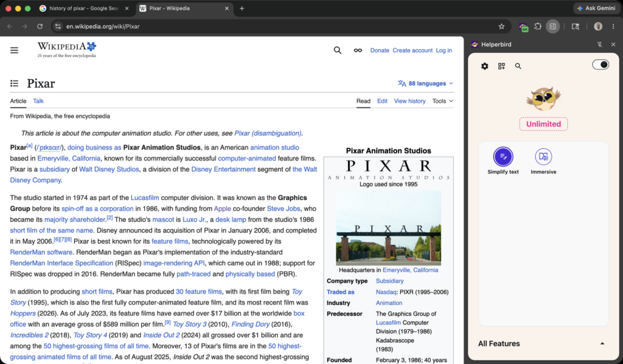Bookmark this page with the star icon
Screen dimensions: 623x364
[501, 27]
